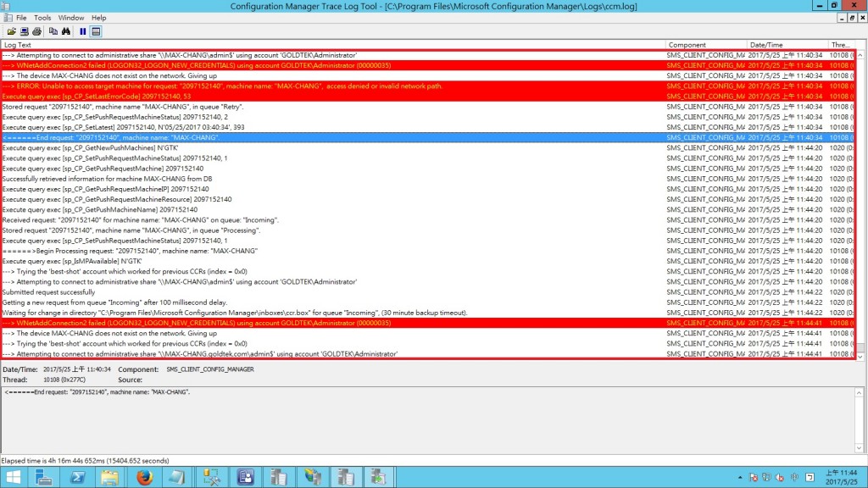This screenshot has height=488, width=868.
Task: Click the open on server computer icon
Action: click(25, 31)
